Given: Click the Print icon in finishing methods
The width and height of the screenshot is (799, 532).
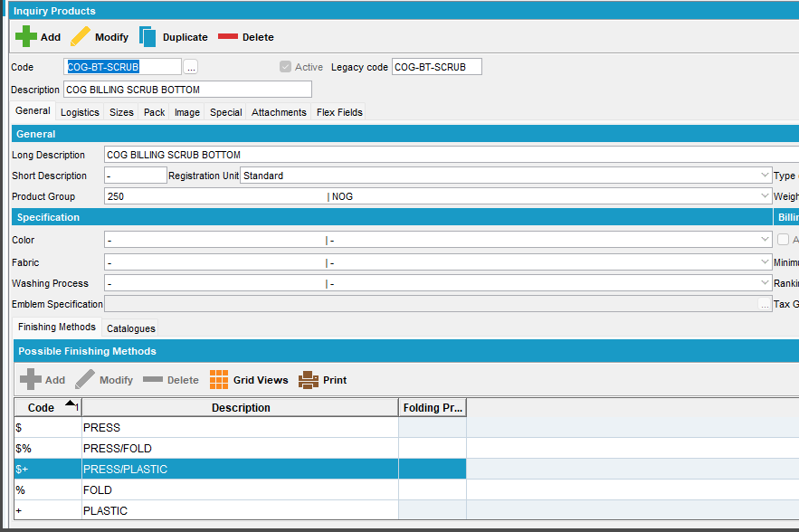Looking at the screenshot, I should click(309, 380).
